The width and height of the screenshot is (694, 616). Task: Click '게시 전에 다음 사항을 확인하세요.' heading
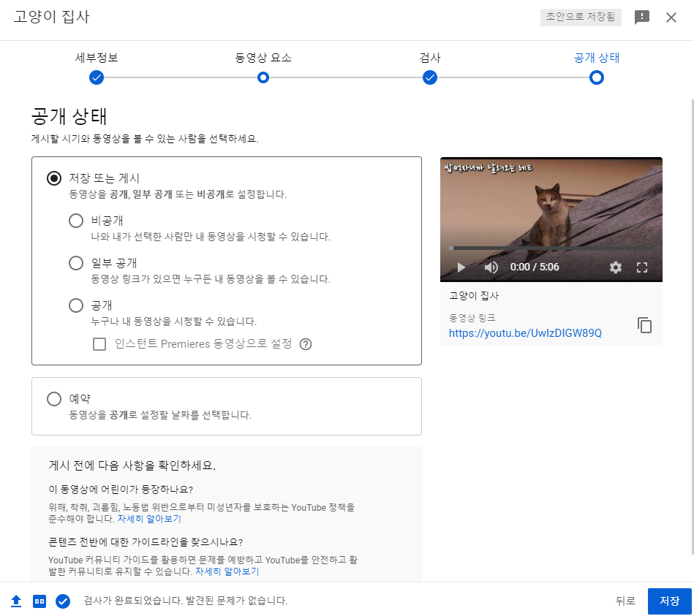tap(132, 465)
